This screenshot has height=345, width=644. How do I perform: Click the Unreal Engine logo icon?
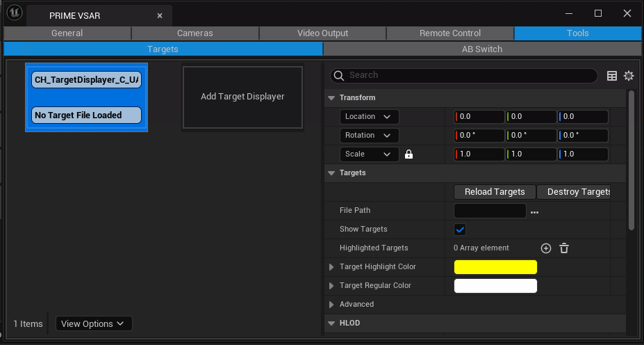(x=15, y=13)
